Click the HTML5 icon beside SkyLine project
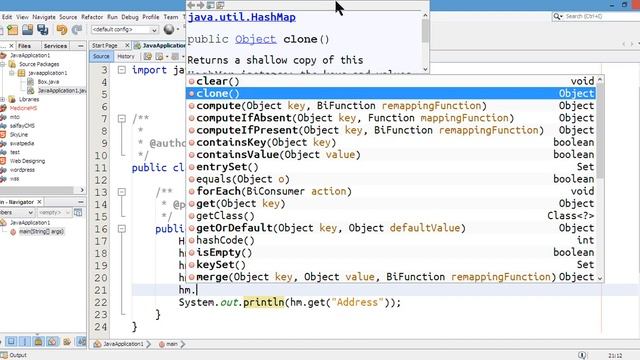The image size is (640, 360). (3, 134)
